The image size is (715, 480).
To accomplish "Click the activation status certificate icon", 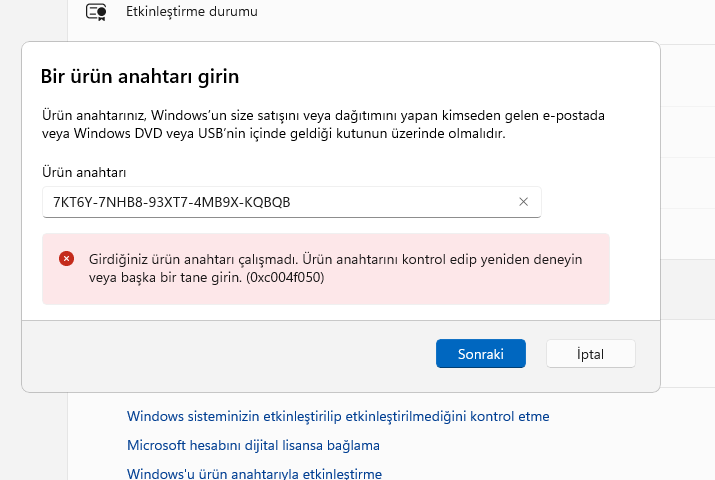I will [96, 12].
